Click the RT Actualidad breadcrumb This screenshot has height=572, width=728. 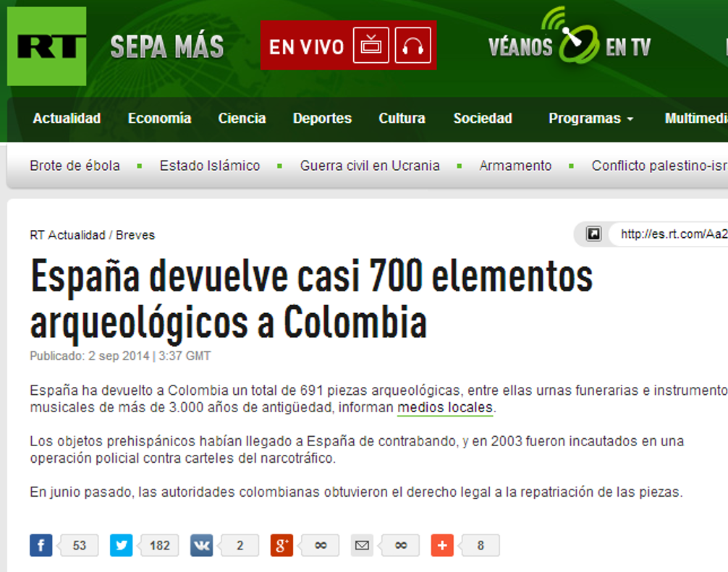tap(68, 235)
